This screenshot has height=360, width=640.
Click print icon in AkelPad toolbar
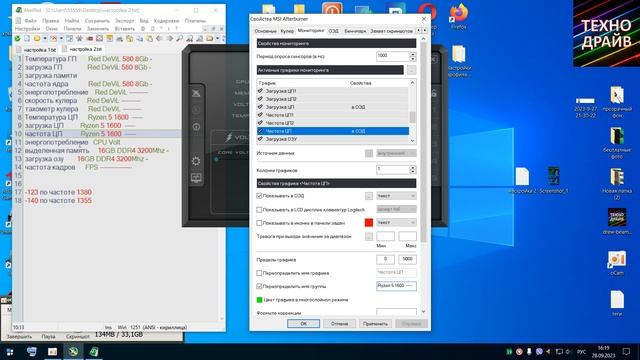120,39
